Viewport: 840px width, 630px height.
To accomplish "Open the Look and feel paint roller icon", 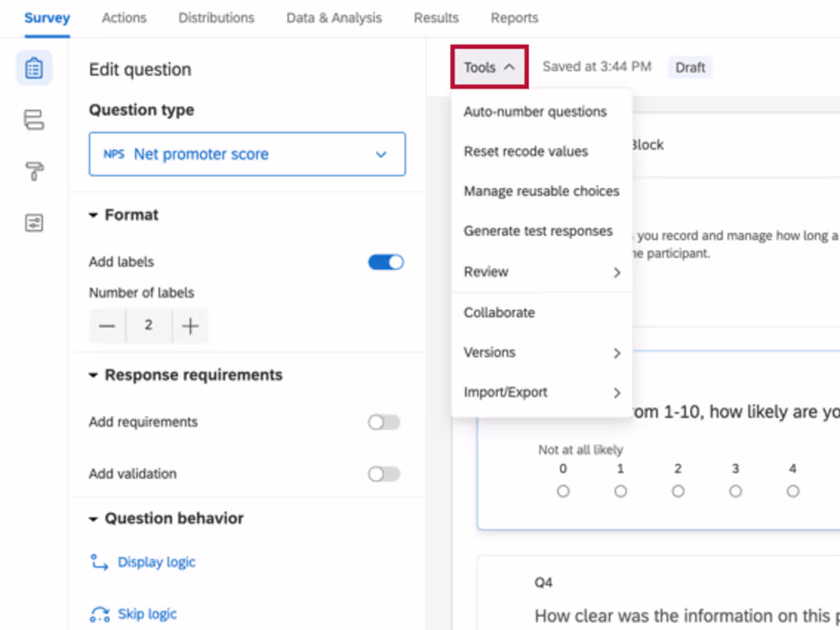I will coord(34,171).
